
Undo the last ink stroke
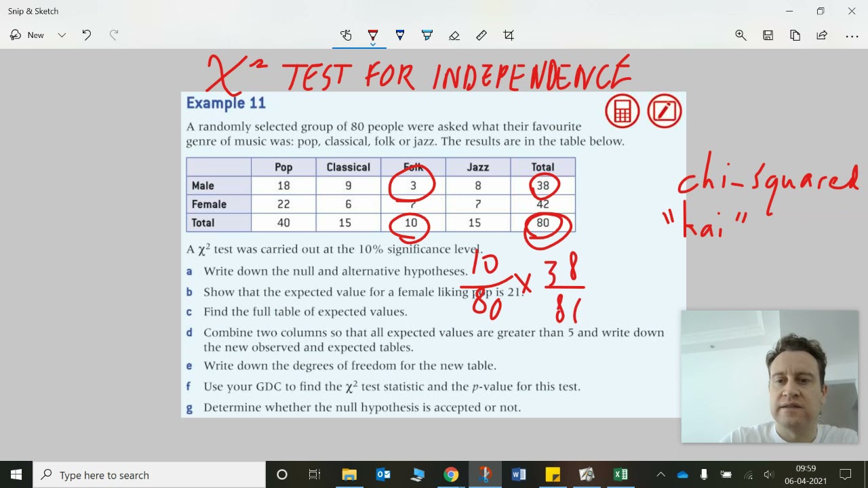pyautogui.click(x=87, y=35)
